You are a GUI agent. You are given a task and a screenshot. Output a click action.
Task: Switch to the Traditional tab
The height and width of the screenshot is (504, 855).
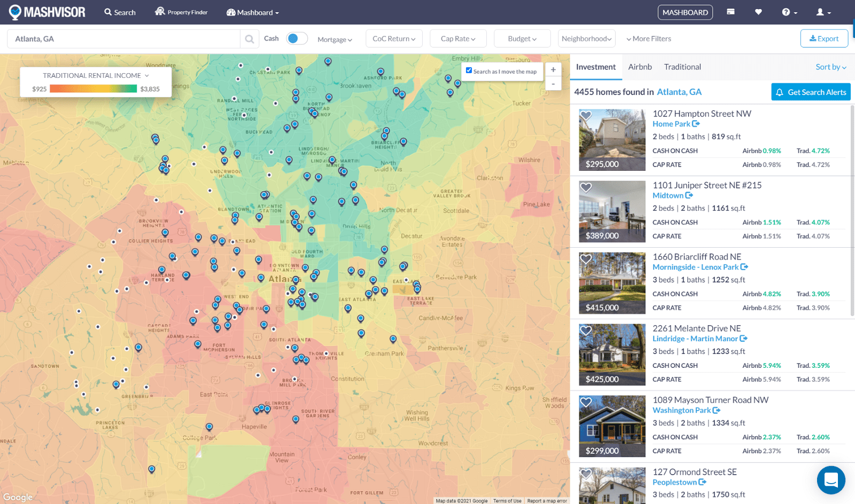(682, 67)
